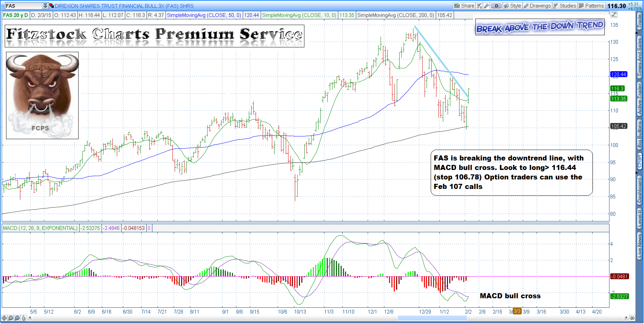Click the expand time axis icon
This screenshot has width=644, height=324.
click(x=632, y=318)
